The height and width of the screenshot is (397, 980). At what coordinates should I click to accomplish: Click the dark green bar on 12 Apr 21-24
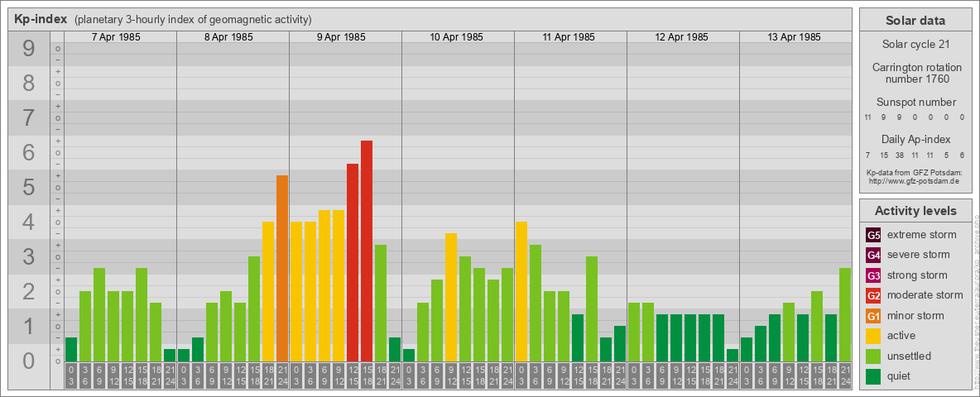click(x=733, y=355)
